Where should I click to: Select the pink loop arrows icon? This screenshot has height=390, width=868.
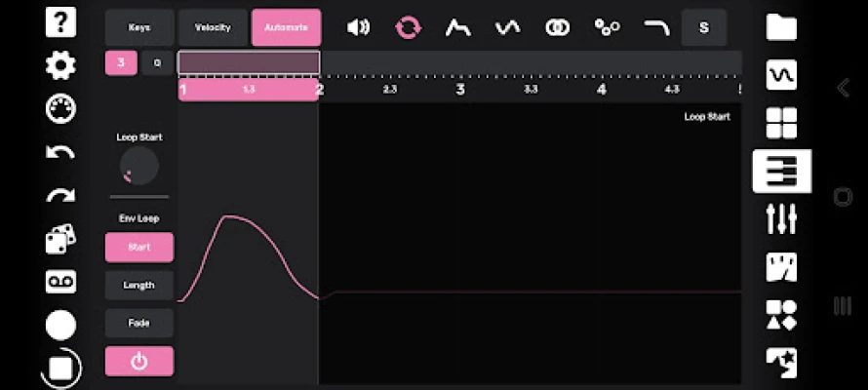pyautogui.click(x=408, y=27)
